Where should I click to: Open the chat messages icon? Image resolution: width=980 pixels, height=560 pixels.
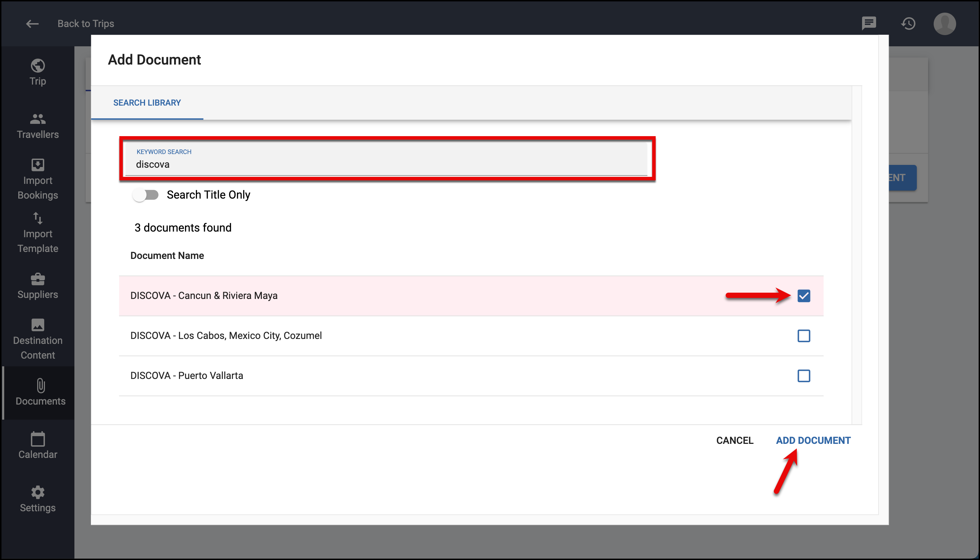869,24
